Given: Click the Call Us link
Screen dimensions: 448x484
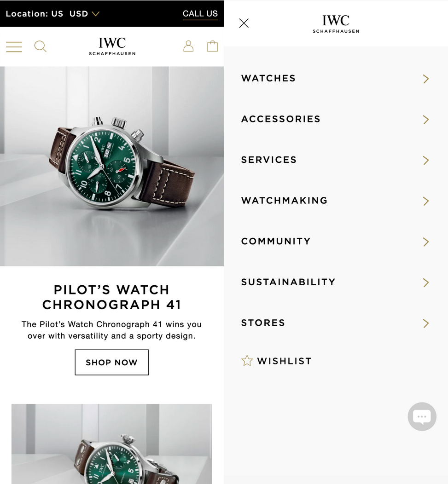Looking at the screenshot, I should [x=200, y=14].
